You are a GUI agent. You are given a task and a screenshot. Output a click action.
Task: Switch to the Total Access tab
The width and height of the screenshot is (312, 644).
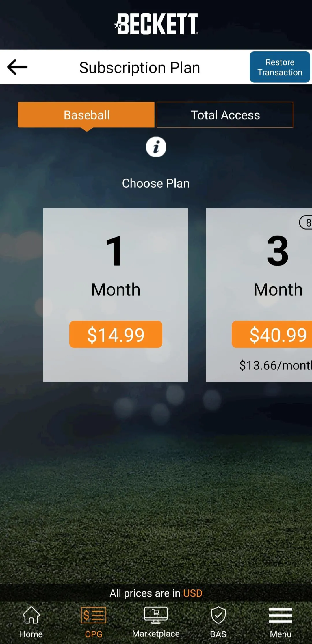click(x=225, y=115)
